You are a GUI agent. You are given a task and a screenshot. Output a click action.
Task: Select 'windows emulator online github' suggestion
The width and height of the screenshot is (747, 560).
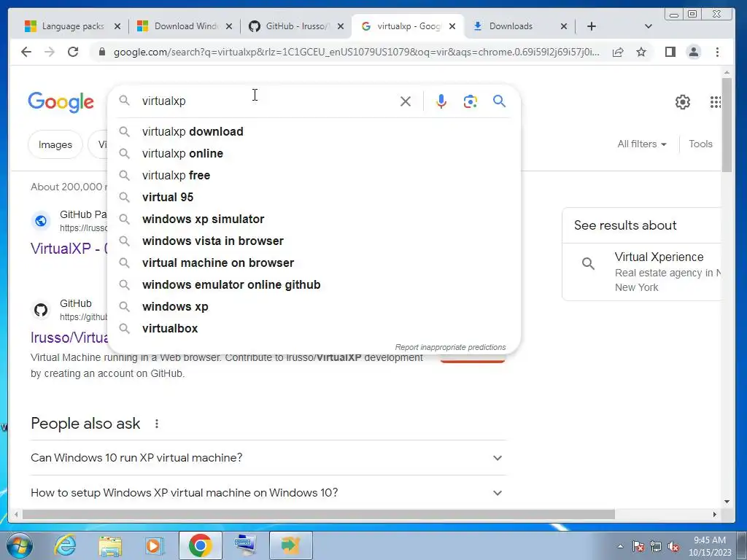point(314,285)
